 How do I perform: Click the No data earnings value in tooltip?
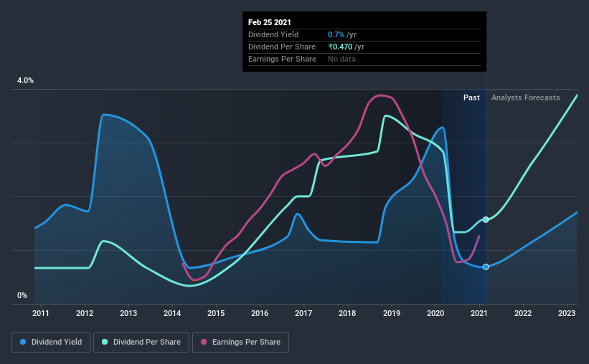[341, 59]
